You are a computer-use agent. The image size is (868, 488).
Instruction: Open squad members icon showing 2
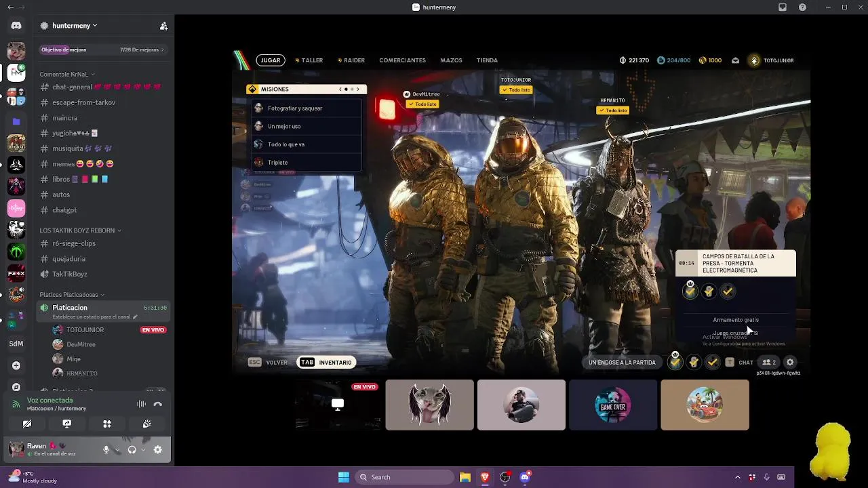pyautogui.click(x=769, y=363)
